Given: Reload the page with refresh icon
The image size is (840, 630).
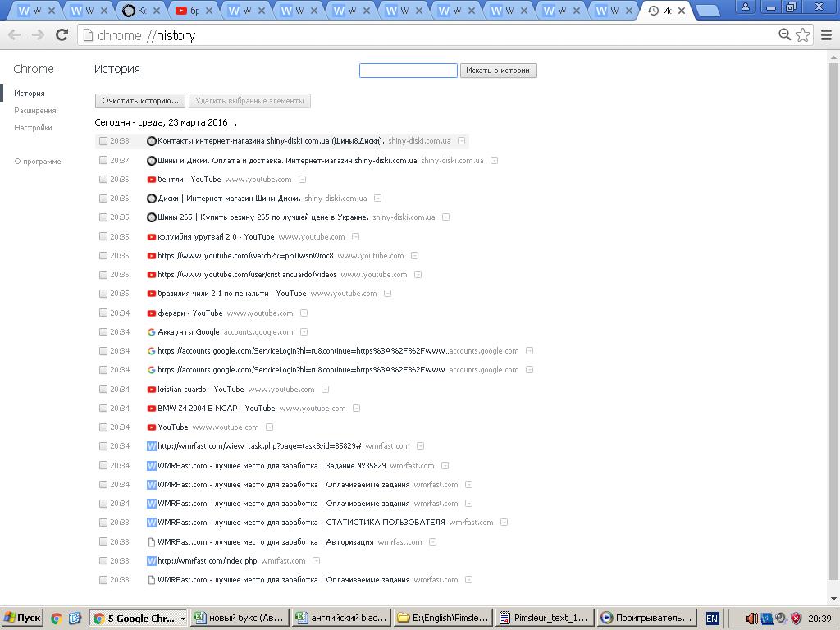Looking at the screenshot, I should coord(62,34).
